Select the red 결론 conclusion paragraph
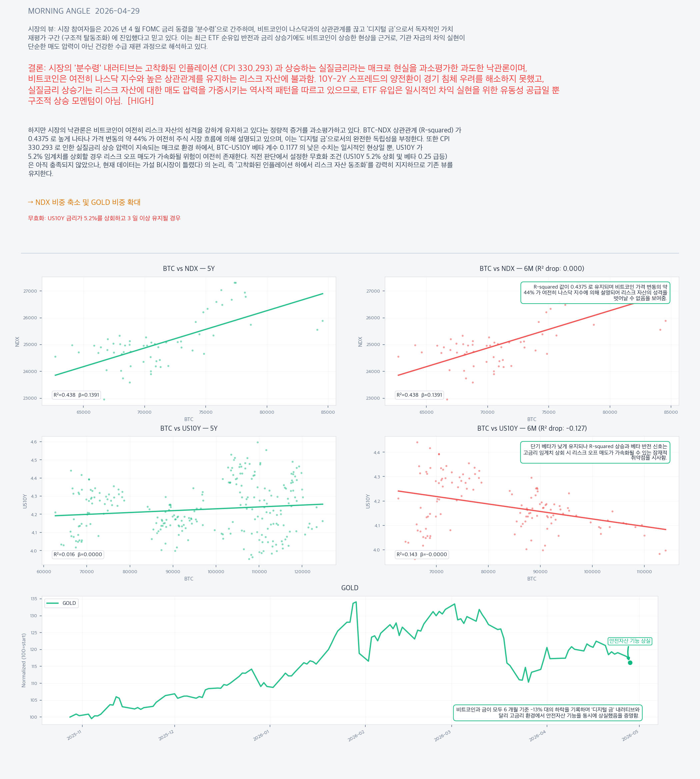700x779 pixels. tap(292, 84)
